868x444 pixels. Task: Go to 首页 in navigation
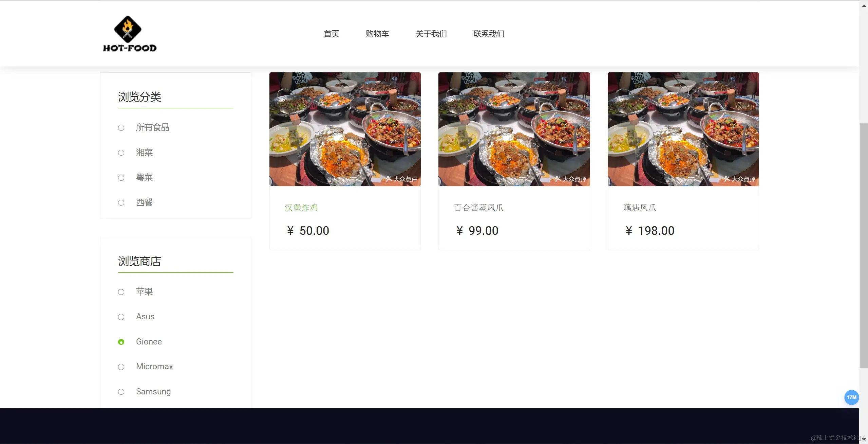tap(332, 34)
